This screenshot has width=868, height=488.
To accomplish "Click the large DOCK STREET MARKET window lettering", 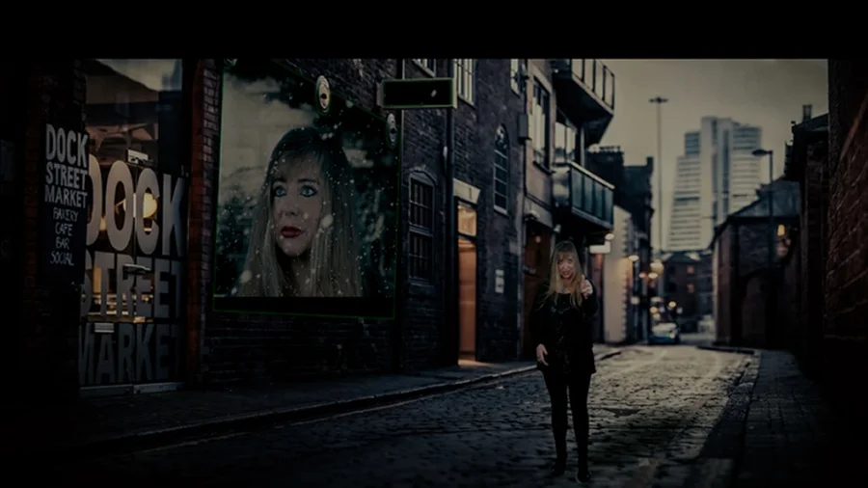I will 134,260.
